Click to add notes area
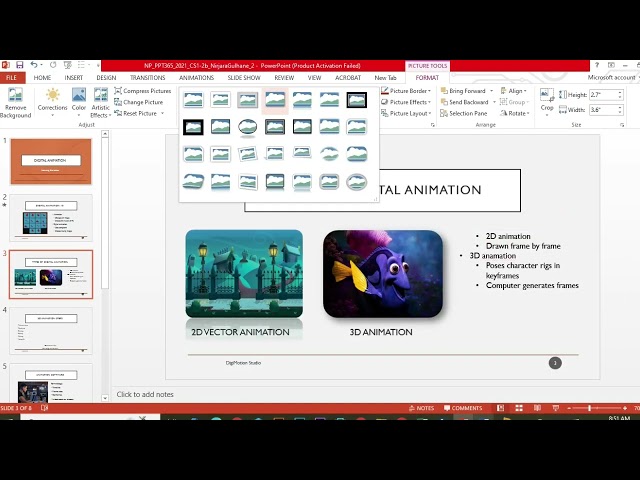The width and height of the screenshot is (640, 480). click(145, 394)
